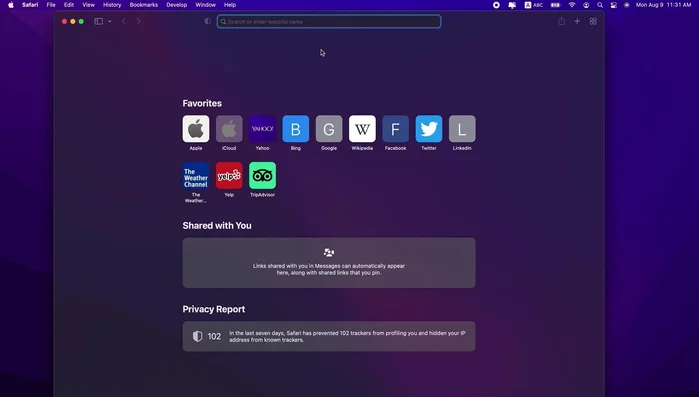Image resolution: width=699 pixels, height=397 pixels.
Task: Open a new tab with plus button
Action: [577, 21]
